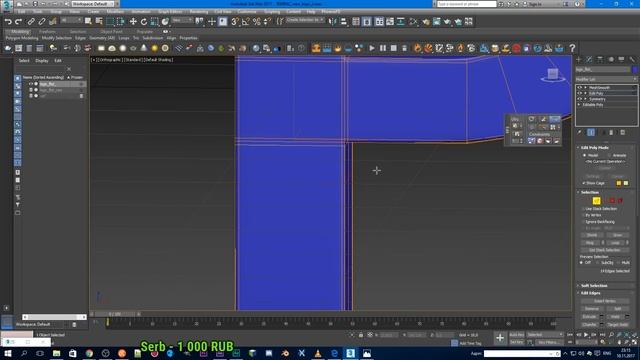Toggle the Angle Snap tool
Viewport: 640px width, 360px height.
(246, 22)
